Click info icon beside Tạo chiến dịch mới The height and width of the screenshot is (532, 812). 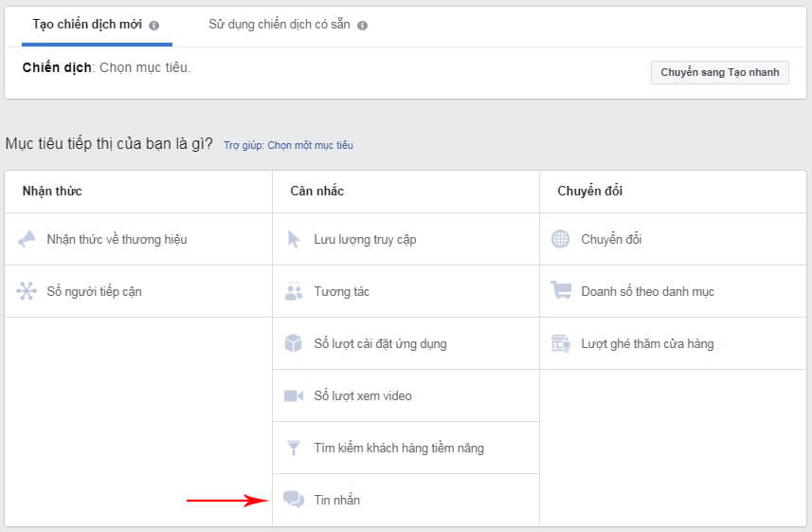[153, 26]
